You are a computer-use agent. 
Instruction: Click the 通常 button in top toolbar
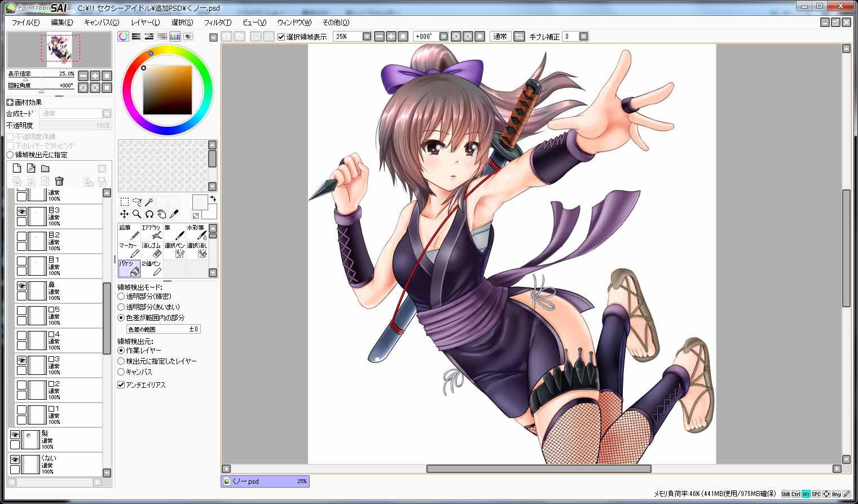pyautogui.click(x=500, y=37)
